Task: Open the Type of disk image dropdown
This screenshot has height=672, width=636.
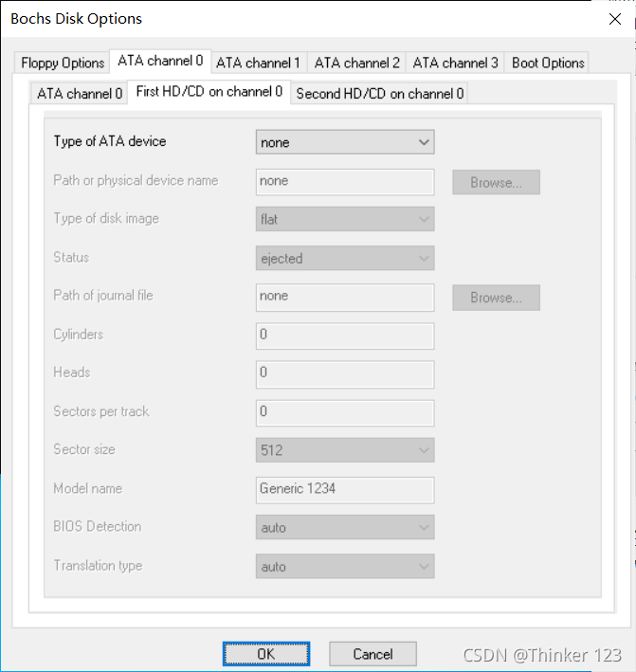Action: [x=345, y=219]
